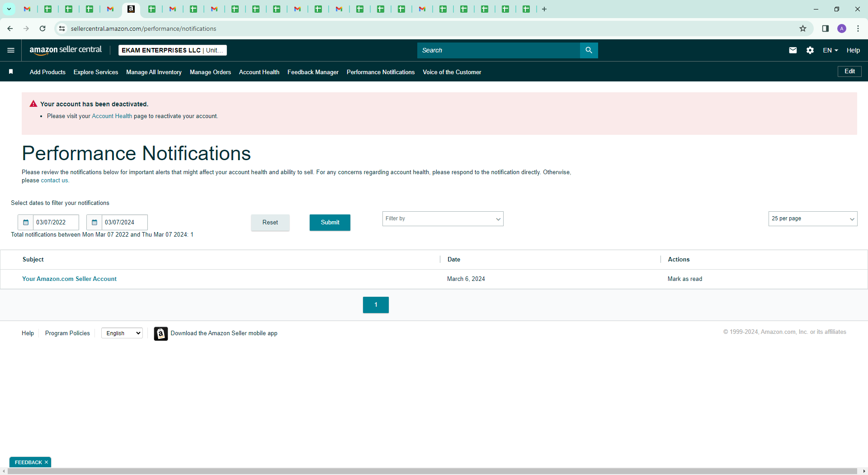Open the settings gear icon

810,50
